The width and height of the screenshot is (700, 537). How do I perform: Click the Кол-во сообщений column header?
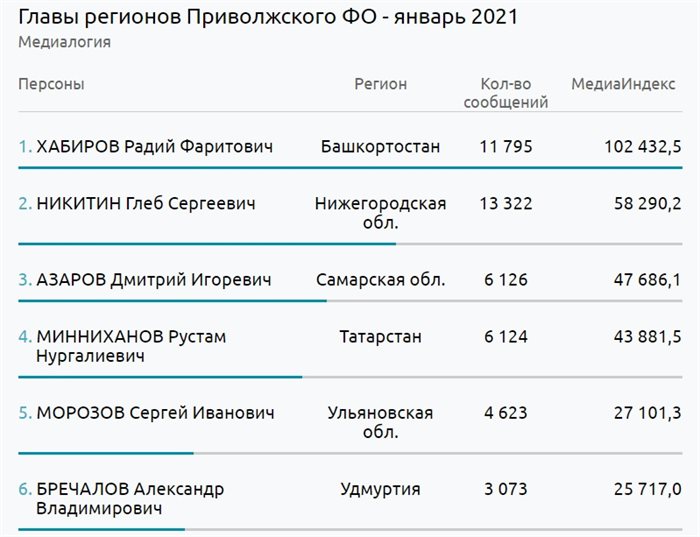[506, 93]
